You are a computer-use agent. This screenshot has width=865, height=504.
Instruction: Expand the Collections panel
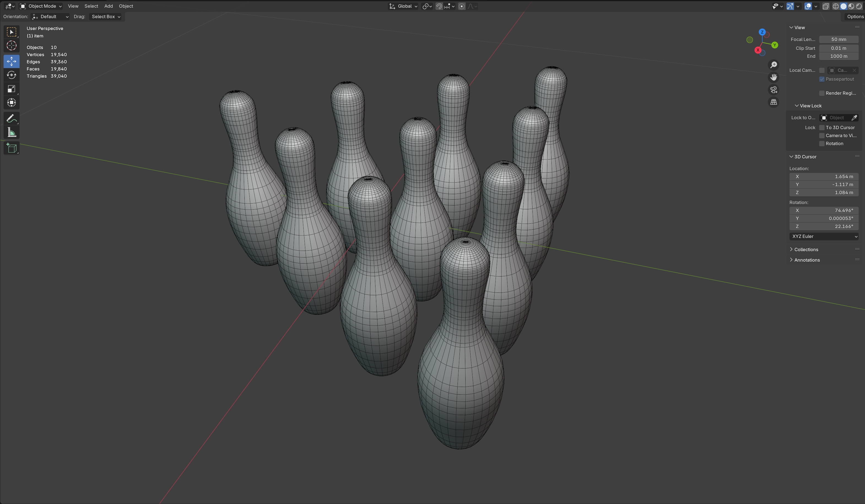click(x=806, y=250)
